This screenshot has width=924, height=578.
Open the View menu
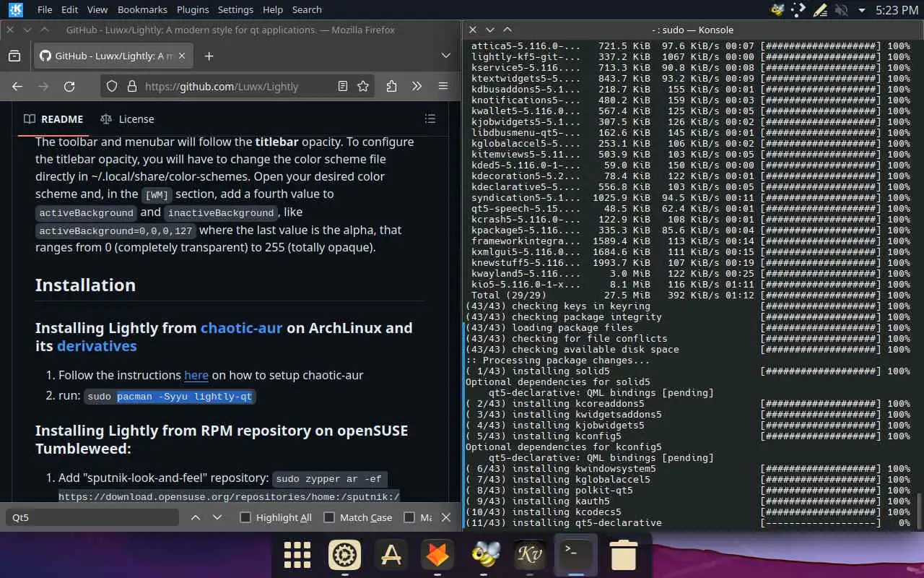97,10
